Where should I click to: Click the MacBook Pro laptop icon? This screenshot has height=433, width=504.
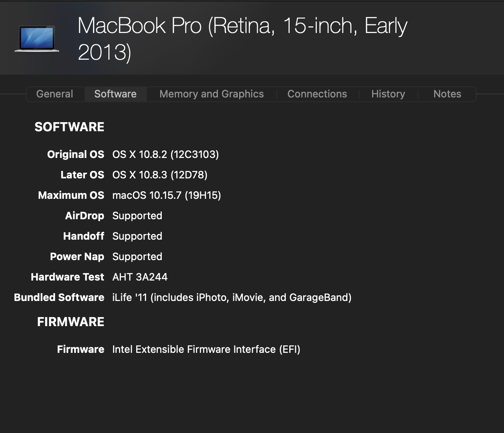point(37,39)
